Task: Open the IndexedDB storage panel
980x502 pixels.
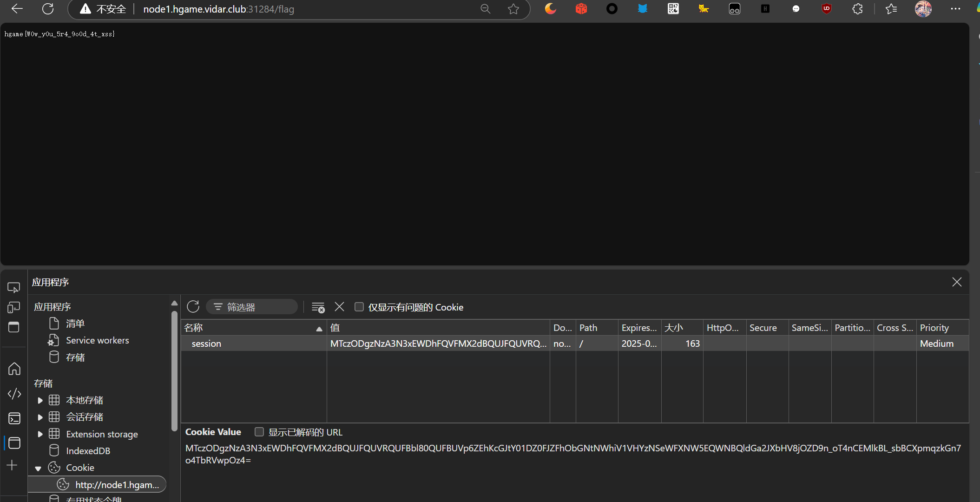Action: pos(88,451)
